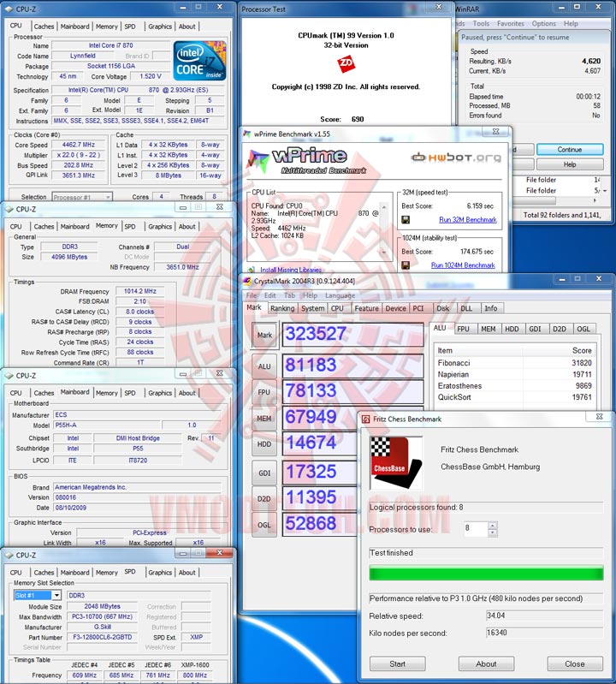Click the CPU-Z title icon in the Mainboard window
The image size is (616, 684).
point(9,376)
